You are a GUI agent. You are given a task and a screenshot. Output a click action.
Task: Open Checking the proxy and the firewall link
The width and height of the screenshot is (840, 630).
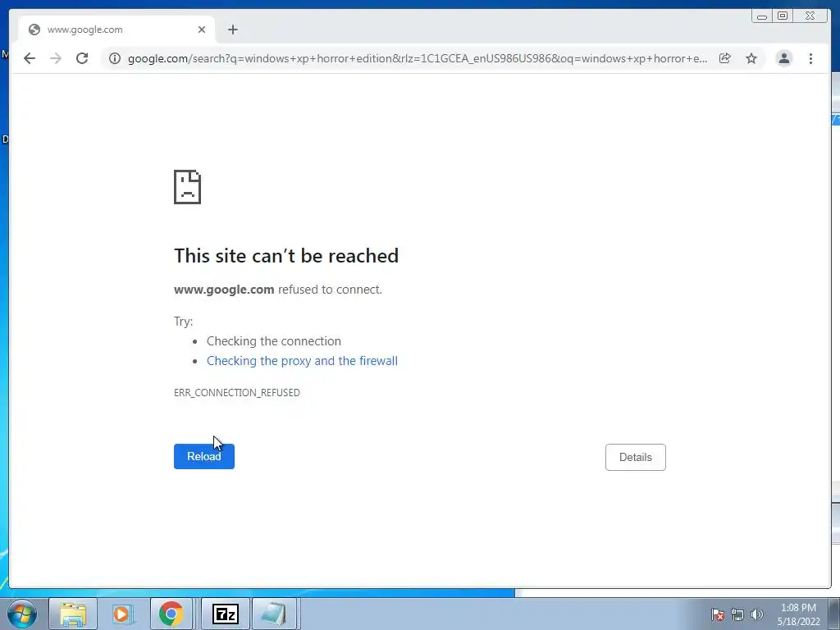(302, 361)
